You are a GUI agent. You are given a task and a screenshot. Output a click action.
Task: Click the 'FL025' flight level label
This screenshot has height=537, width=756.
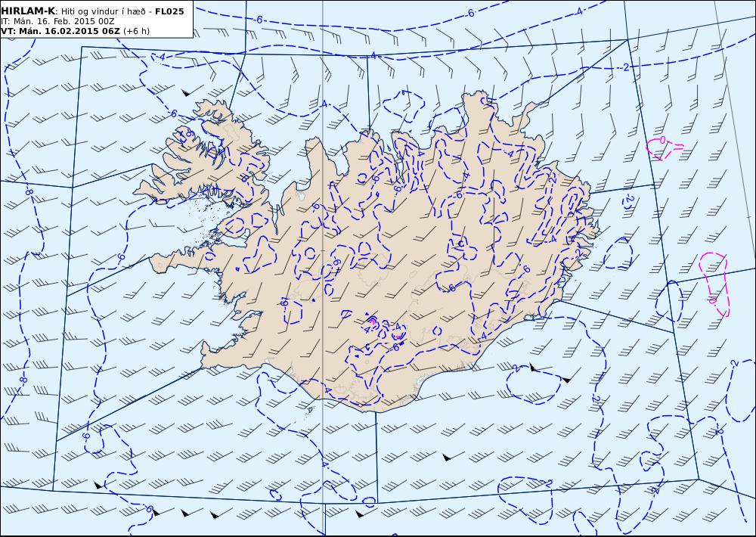(x=169, y=11)
